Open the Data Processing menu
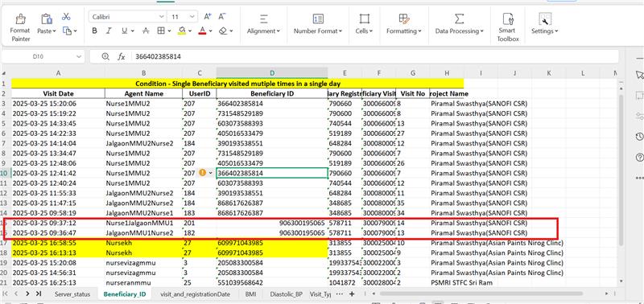Screen dimensions: 644x304 459,25
